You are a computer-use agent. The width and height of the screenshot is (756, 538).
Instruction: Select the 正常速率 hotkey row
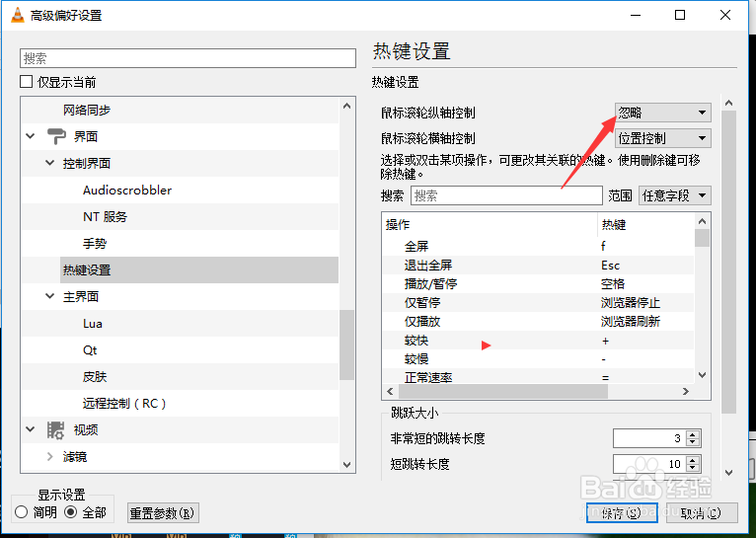[538, 377]
